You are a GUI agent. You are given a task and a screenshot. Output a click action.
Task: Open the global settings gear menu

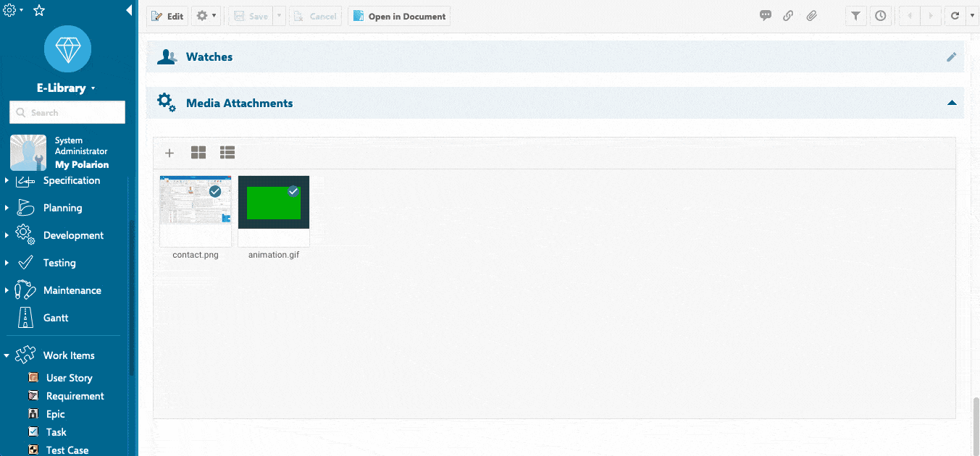click(13, 10)
